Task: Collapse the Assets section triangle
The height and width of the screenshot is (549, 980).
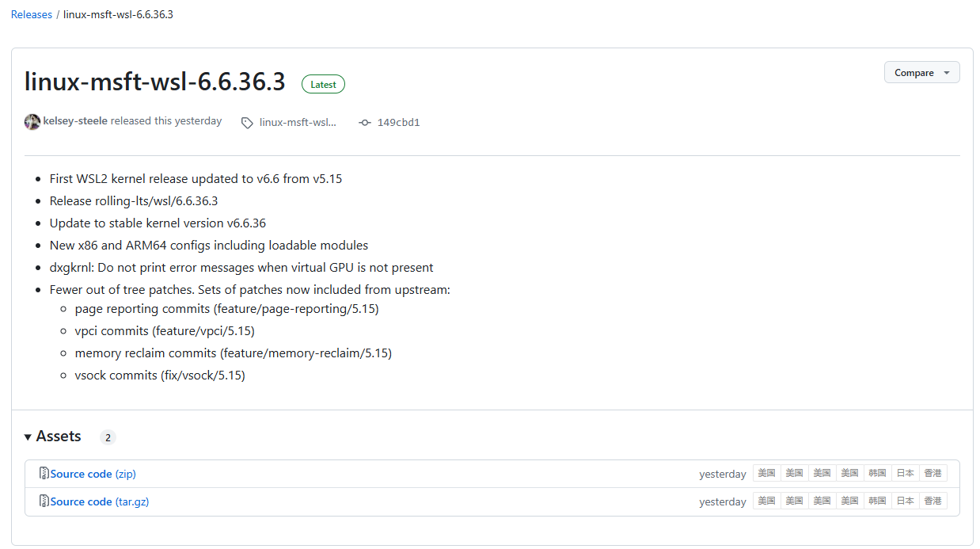Action: tap(28, 437)
